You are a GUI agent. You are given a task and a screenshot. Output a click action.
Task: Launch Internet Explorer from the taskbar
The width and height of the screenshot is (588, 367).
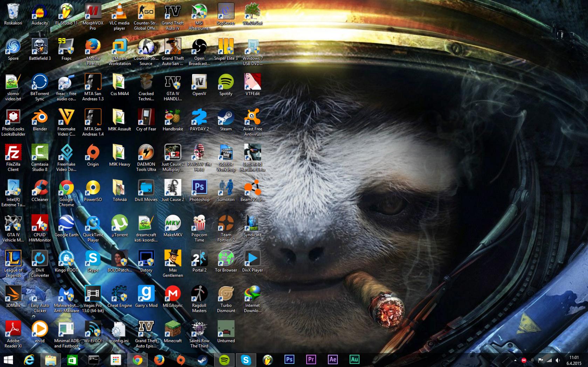pos(29,360)
